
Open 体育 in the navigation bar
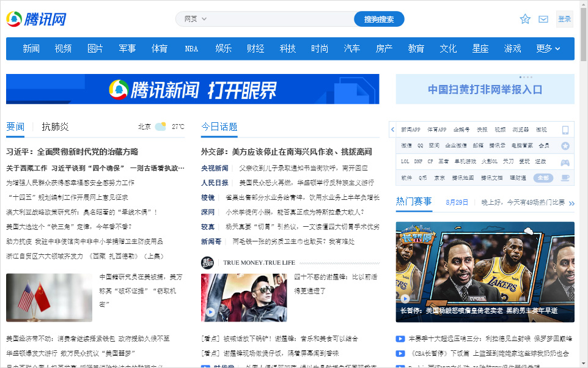tap(160, 48)
